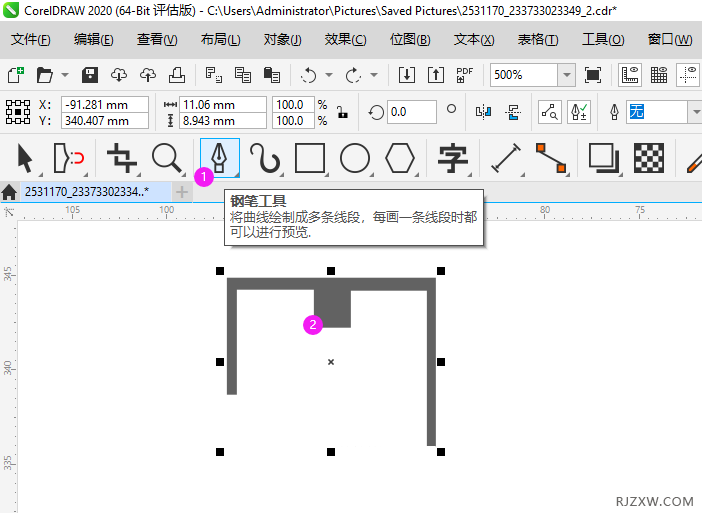Click the Copy icon

243,75
